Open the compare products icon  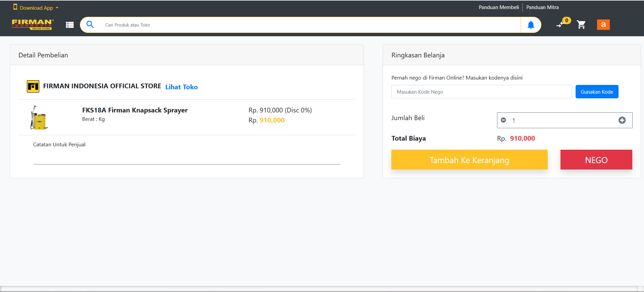560,25
